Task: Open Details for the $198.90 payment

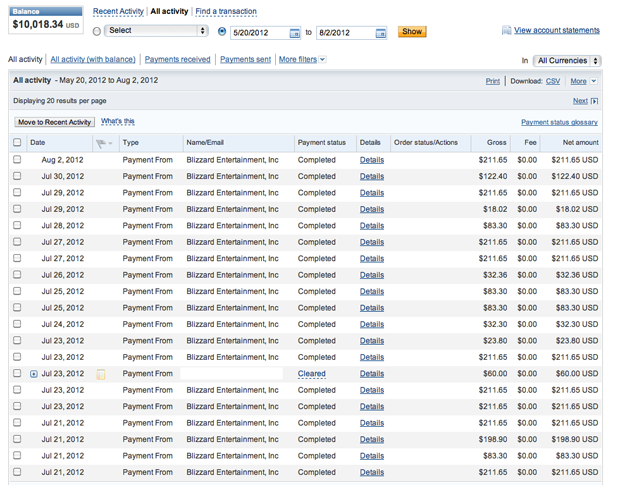Action: click(372, 439)
